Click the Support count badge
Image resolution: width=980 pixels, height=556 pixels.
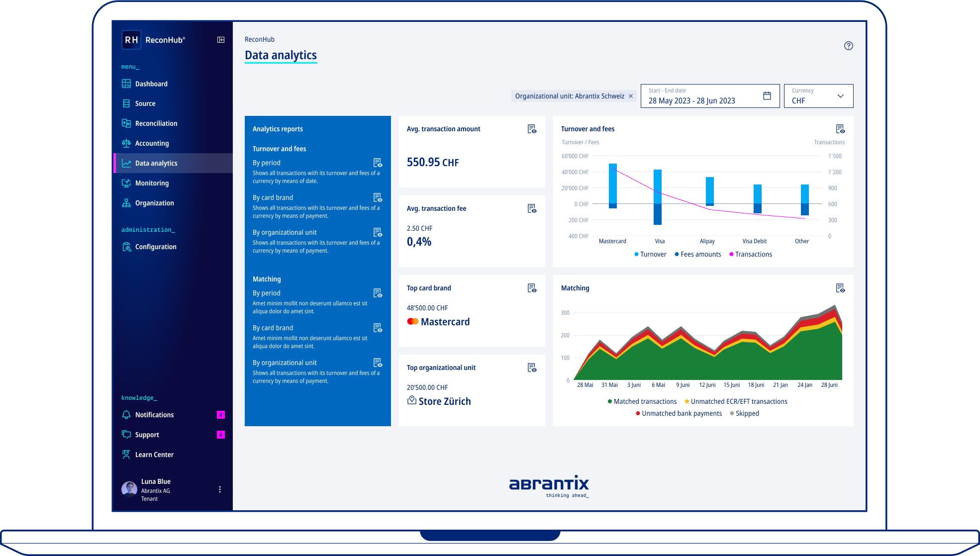click(x=221, y=435)
